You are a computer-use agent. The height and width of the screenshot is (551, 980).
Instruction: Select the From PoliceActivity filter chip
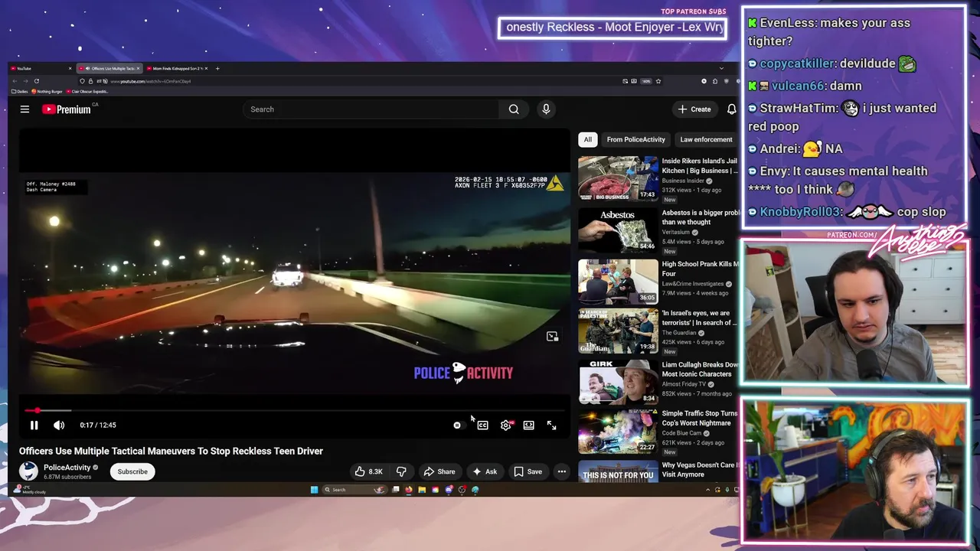pos(635,139)
